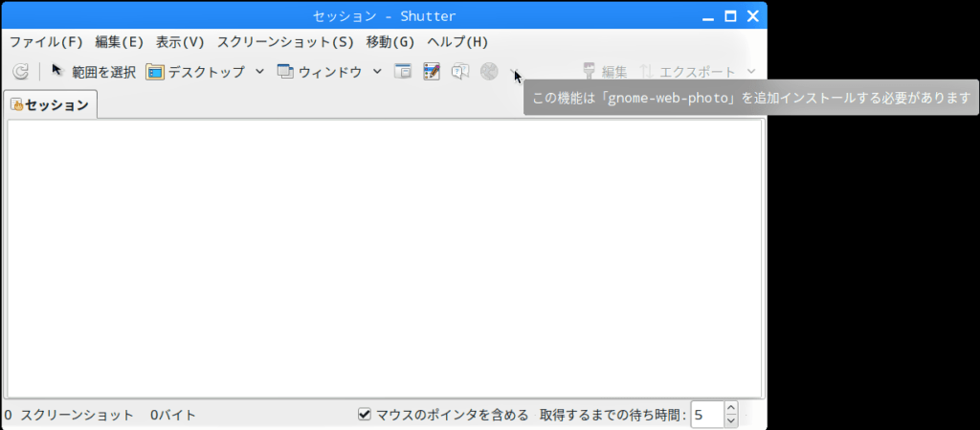
Task: Decrease the wait time with down arrow
Action: pyautogui.click(x=731, y=421)
